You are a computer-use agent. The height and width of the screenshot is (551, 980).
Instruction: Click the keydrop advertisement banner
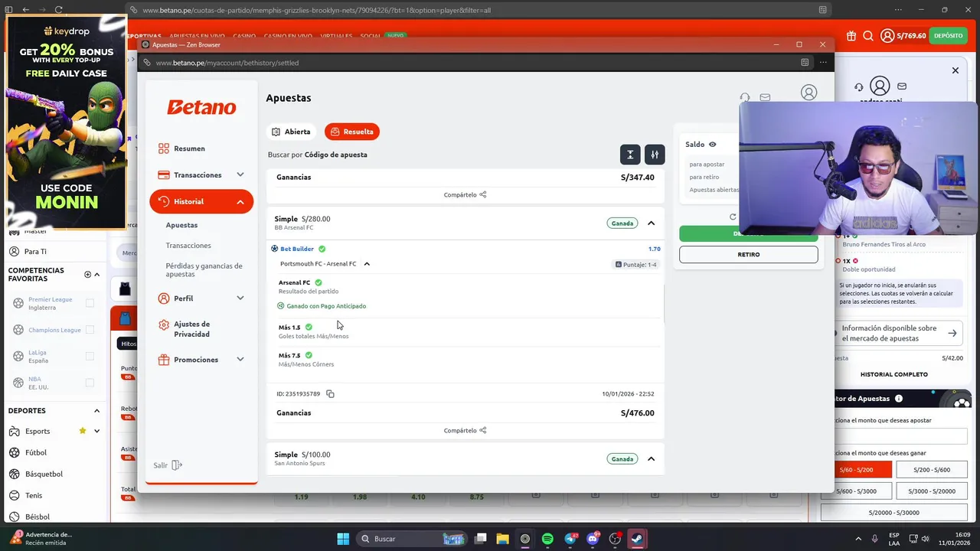(66, 122)
